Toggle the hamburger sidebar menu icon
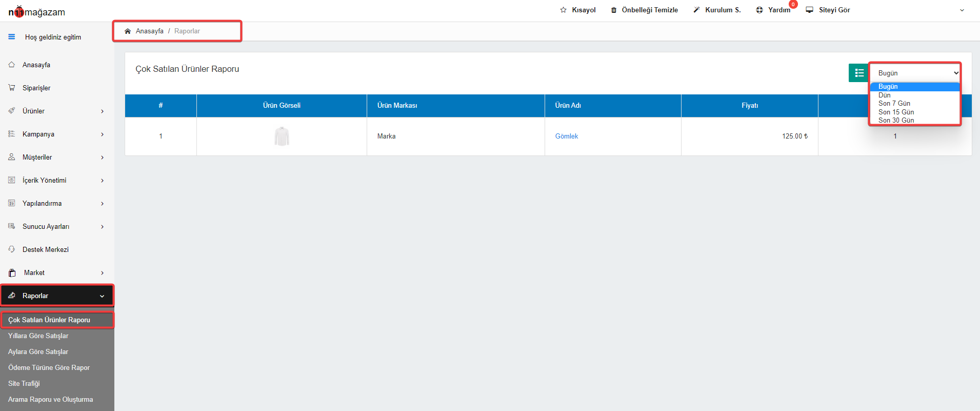 (12, 37)
